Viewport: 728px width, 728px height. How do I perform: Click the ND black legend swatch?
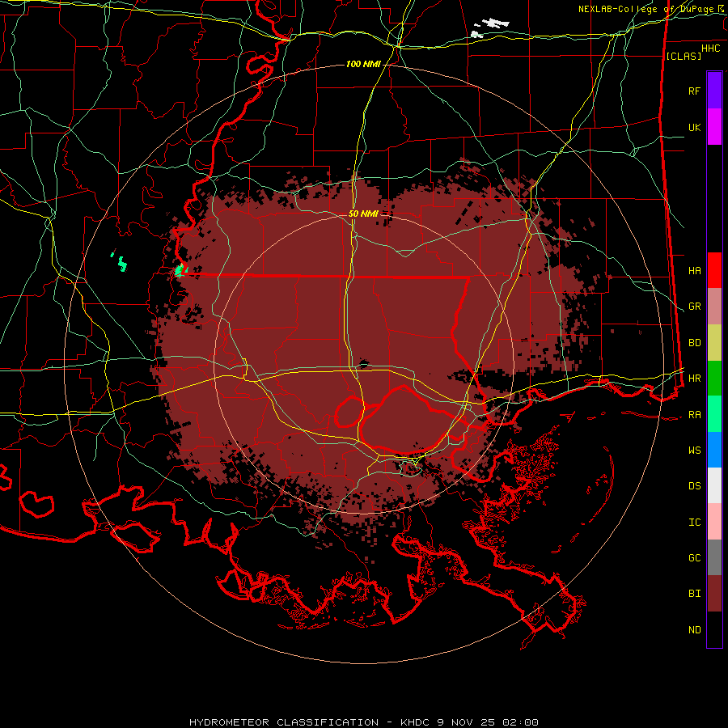coord(714,629)
